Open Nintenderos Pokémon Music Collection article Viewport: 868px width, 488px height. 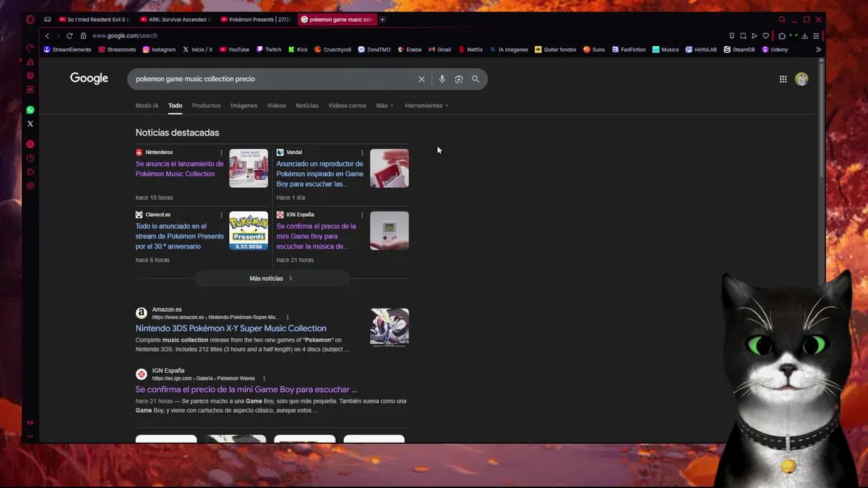[x=180, y=169]
